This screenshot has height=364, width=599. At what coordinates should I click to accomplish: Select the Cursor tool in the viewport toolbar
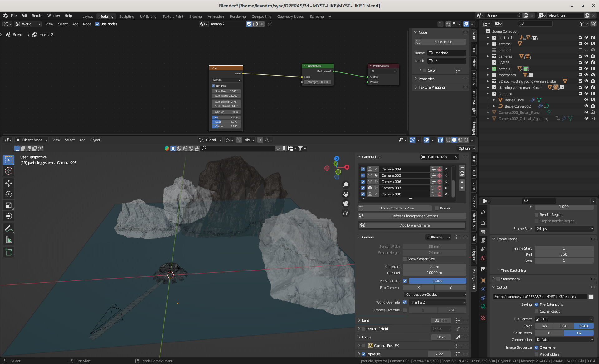pos(9,171)
